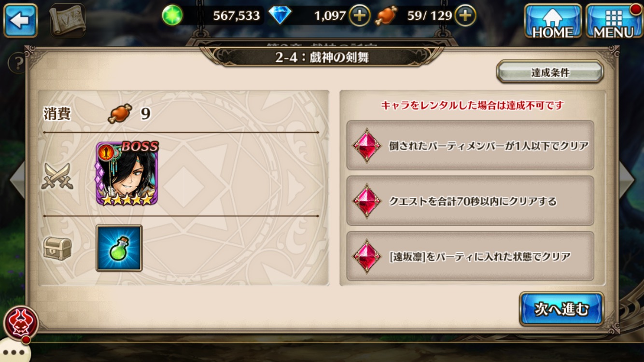This screenshot has height=362, width=644.
Task: Refill meat stamina with plus button
Action: (x=465, y=15)
